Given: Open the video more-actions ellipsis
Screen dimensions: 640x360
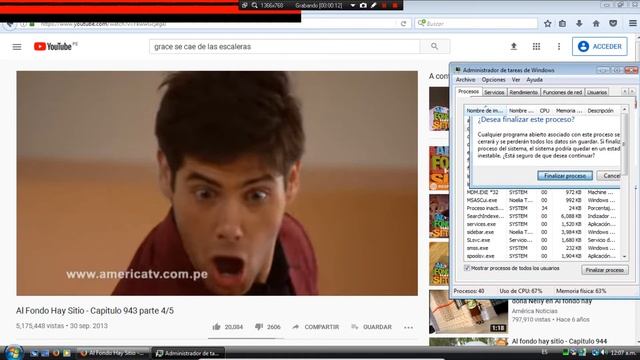Looking at the screenshot, I should pyautogui.click(x=408, y=327).
